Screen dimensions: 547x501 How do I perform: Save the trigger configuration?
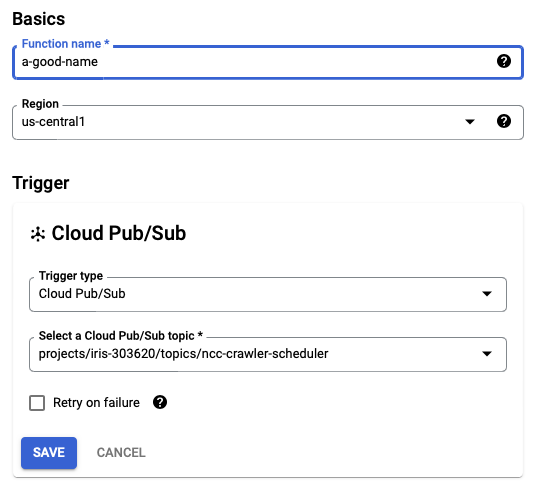(x=49, y=453)
